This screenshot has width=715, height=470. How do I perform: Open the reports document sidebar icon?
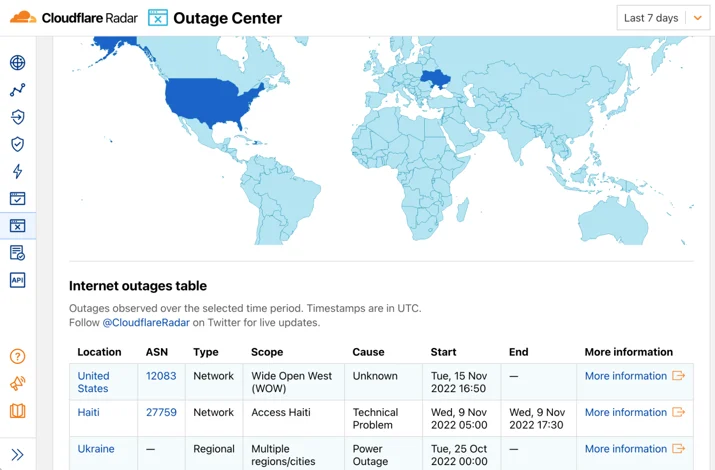[x=17, y=253]
